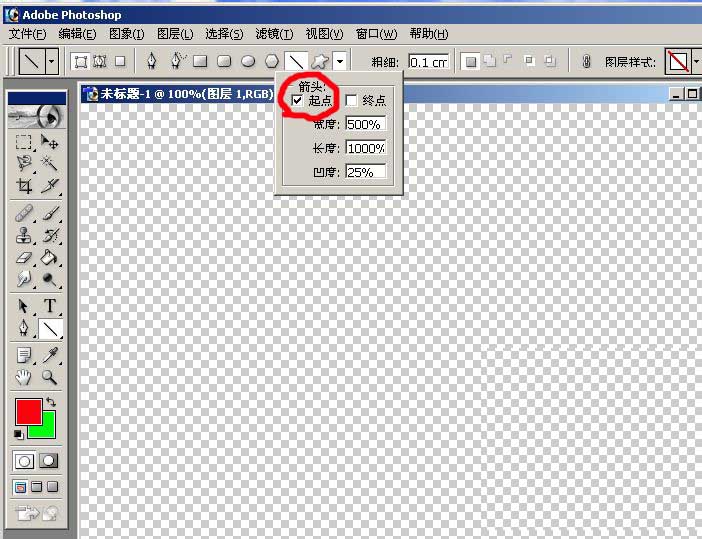702x539 pixels.
Task: Open the 帮助(H) menu
Action: pos(429,34)
